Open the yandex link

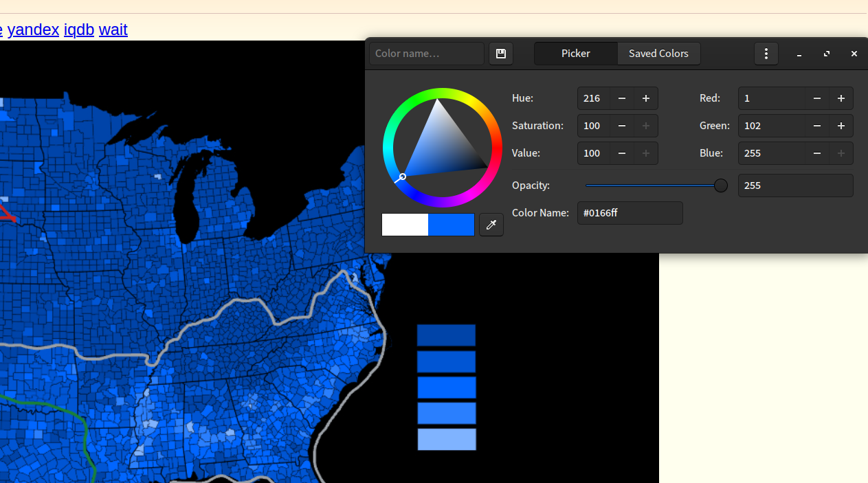coord(33,30)
